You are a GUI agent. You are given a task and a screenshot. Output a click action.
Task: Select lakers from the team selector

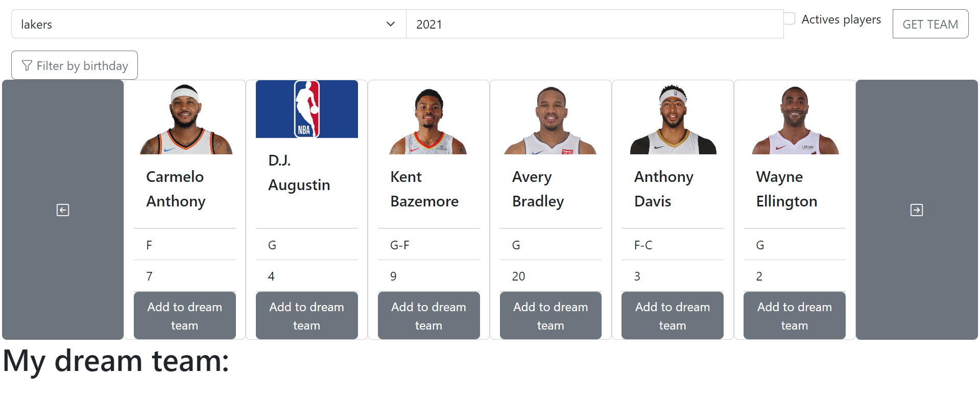point(204,24)
